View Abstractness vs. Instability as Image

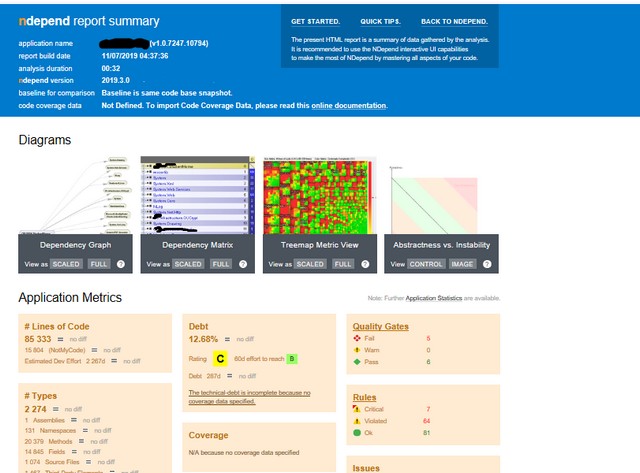[x=462, y=264]
